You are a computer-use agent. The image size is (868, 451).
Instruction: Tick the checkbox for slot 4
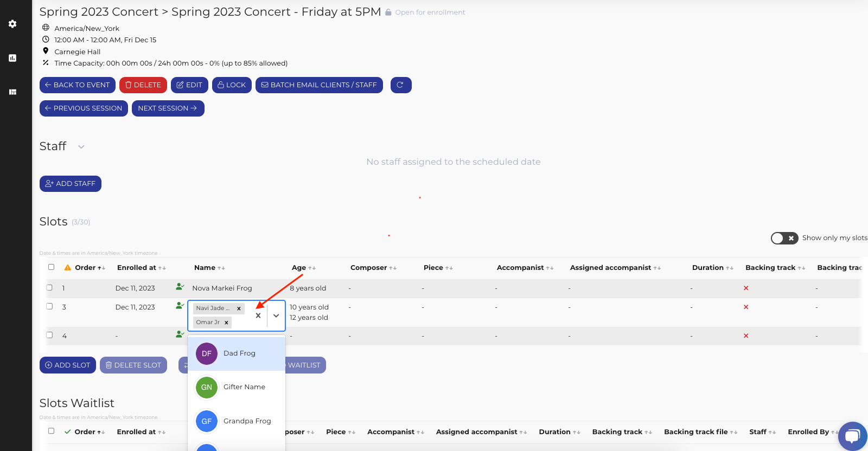pyautogui.click(x=50, y=335)
